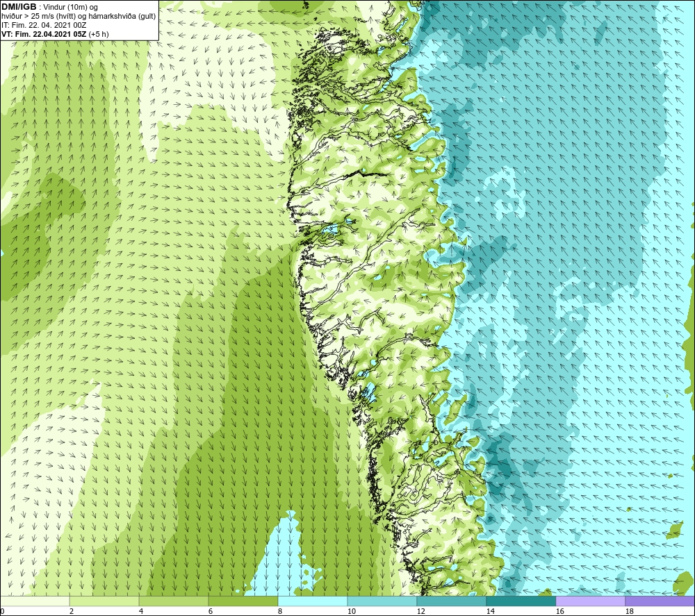Click the legend scale label 12
Viewport: 695px width, 616px height.
point(420,612)
